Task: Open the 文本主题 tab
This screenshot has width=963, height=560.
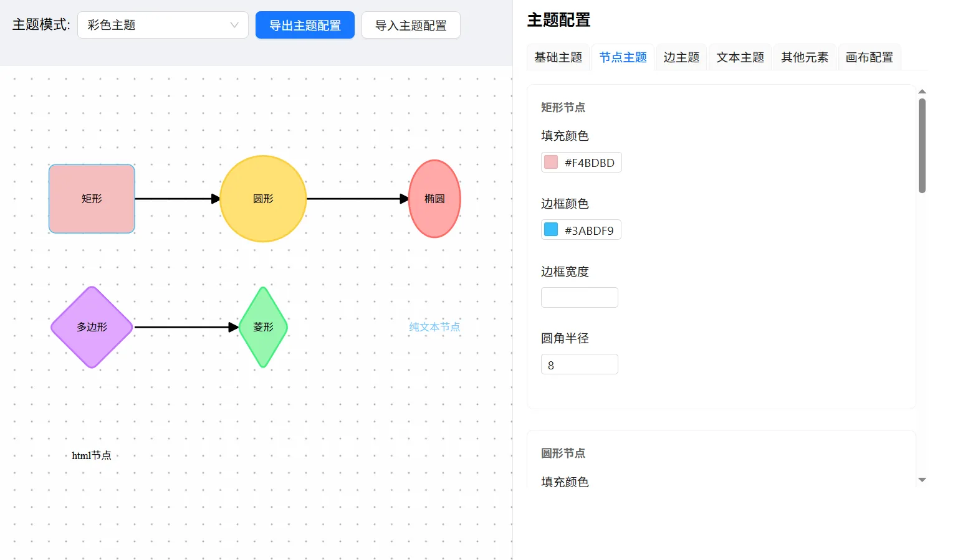Action: [740, 57]
